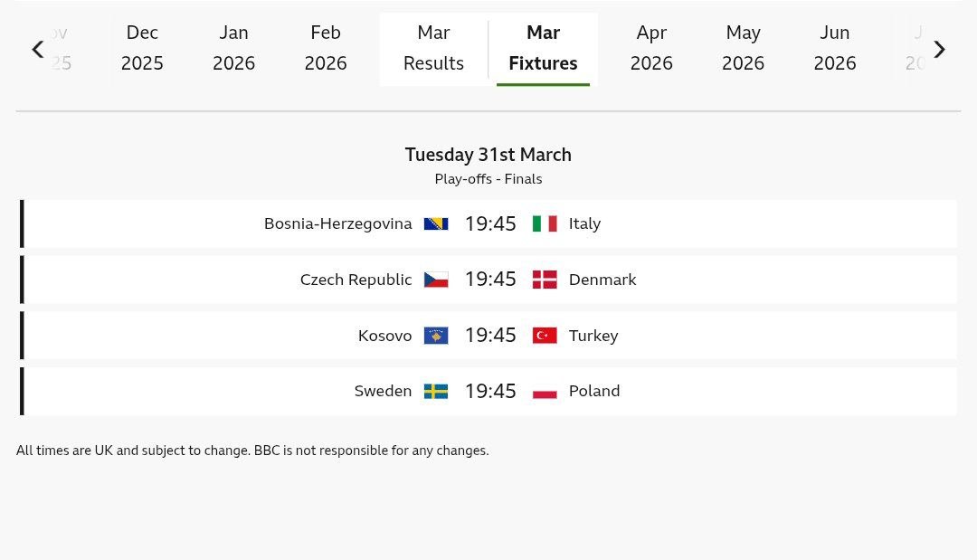Open the Sweden versus Poland 19:45 fixture
This screenshot has width=977, height=560.
pyautogui.click(x=490, y=392)
